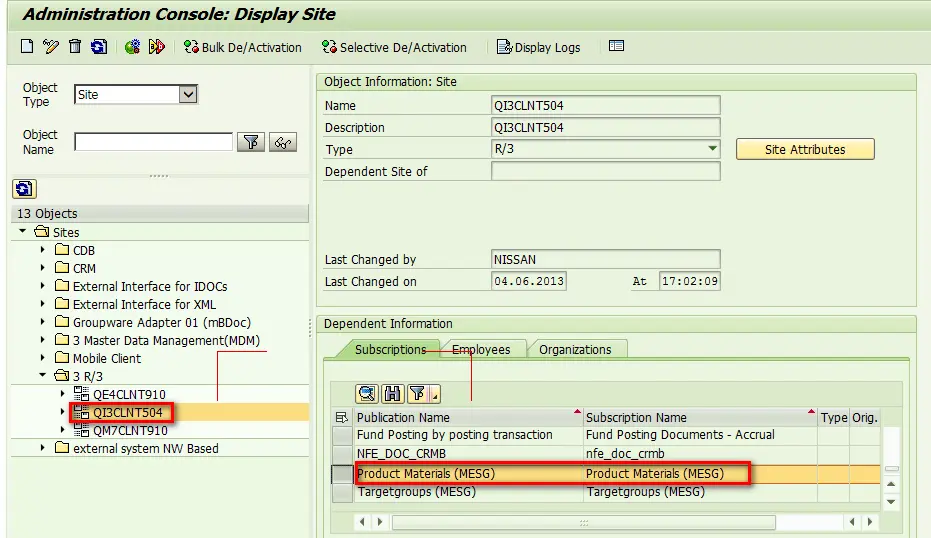Open the Type R/3 dropdown arrow

(x=712, y=148)
